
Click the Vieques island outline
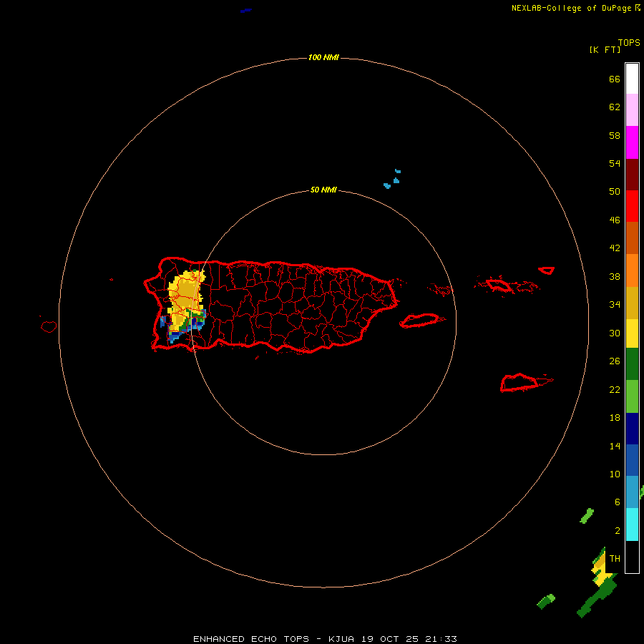pyautogui.click(x=422, y=321)
